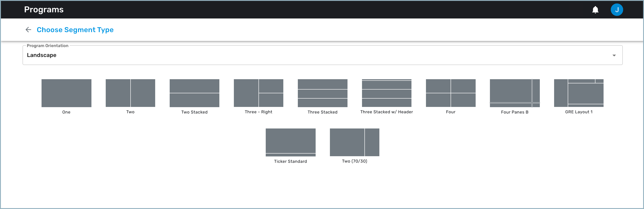The height and width of the screenshot is (209, 644).
Task: Select the Three Stacked layout thumbnail
Action: (322, 93)
